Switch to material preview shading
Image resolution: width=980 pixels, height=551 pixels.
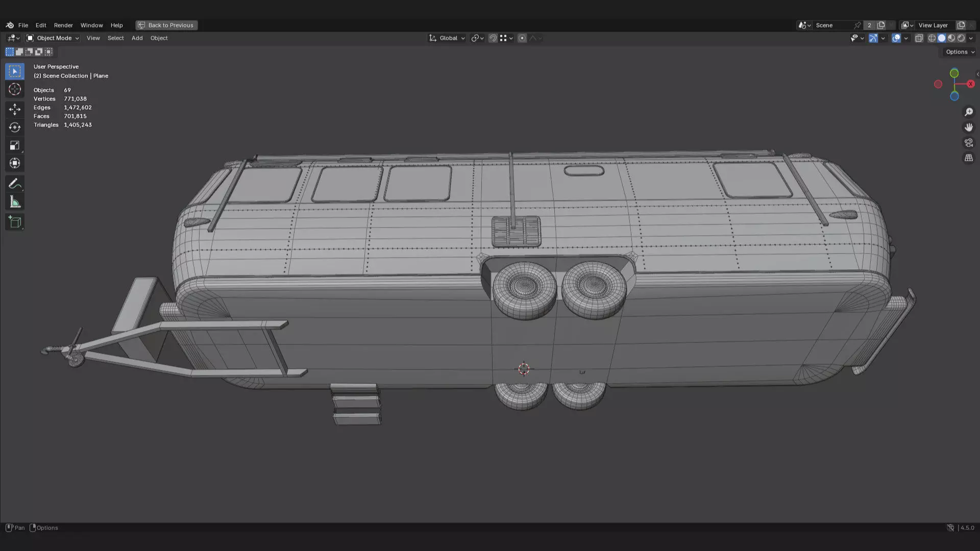(951, 38)
